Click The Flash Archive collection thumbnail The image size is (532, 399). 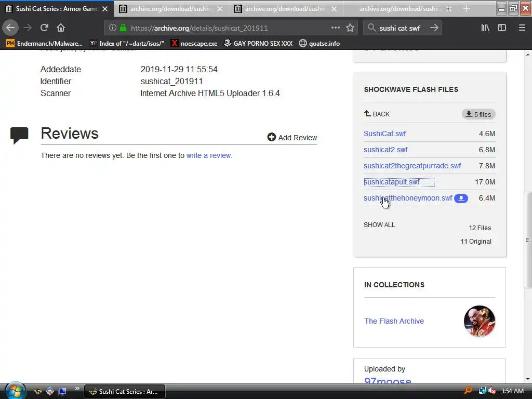coord(480,321)
